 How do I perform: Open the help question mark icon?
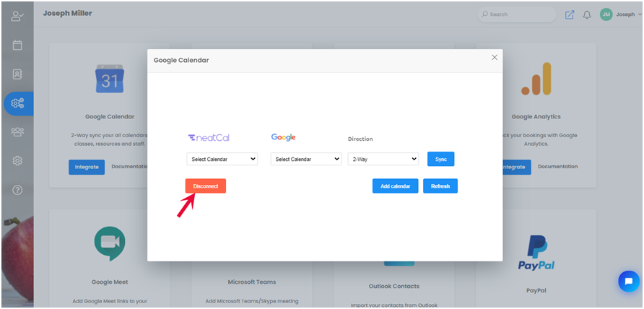pyautogui.click(x=17, y=191)
